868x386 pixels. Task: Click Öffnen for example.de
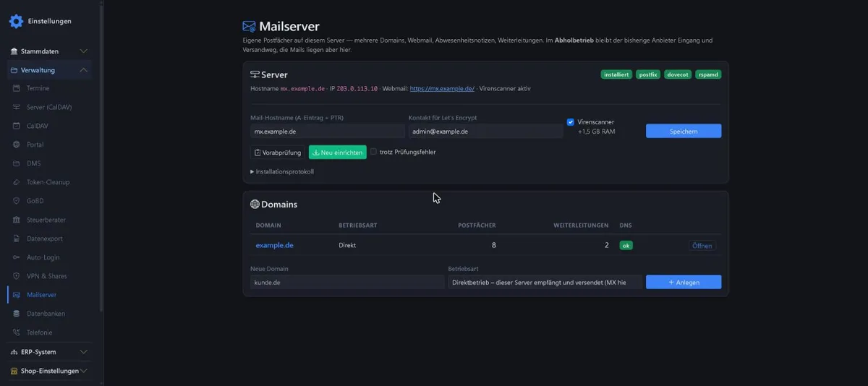[x=702, y=246]
